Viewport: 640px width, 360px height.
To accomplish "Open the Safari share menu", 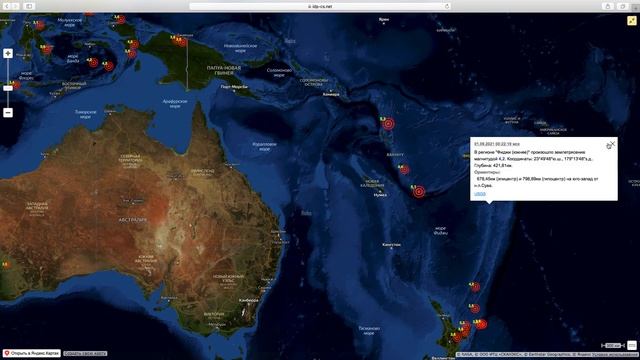I will point(608,6).
